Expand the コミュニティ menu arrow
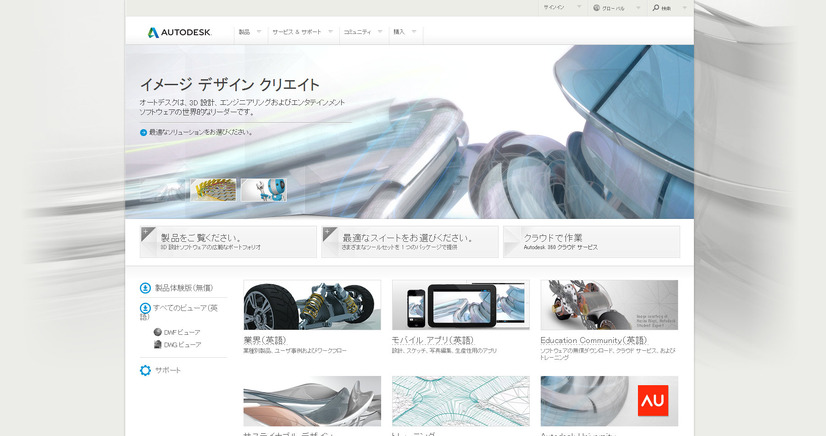The height and width of the screenshot is (436, 826). coord(380,32)
